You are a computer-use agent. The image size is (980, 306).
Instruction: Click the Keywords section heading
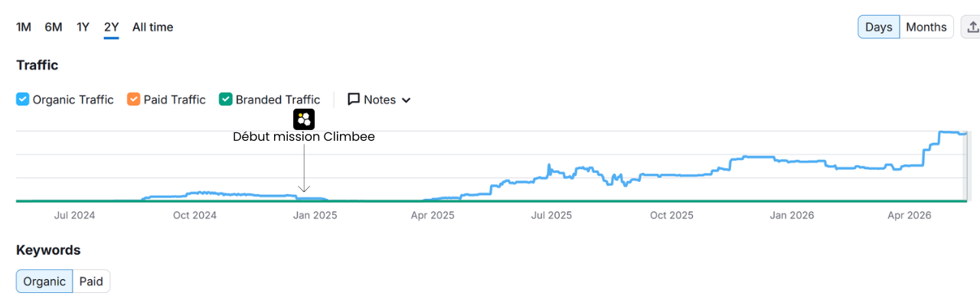click(48, 250)
